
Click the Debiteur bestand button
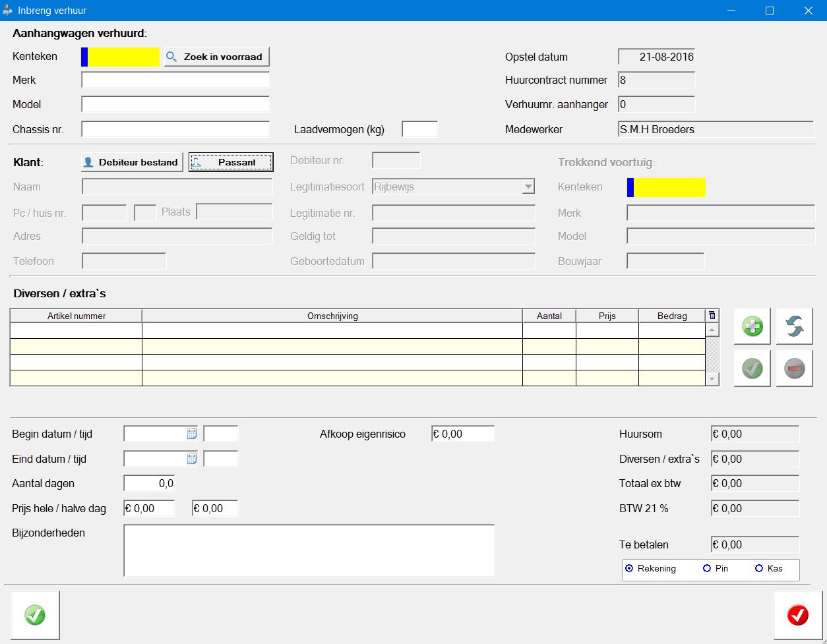[x=132, y=162]
